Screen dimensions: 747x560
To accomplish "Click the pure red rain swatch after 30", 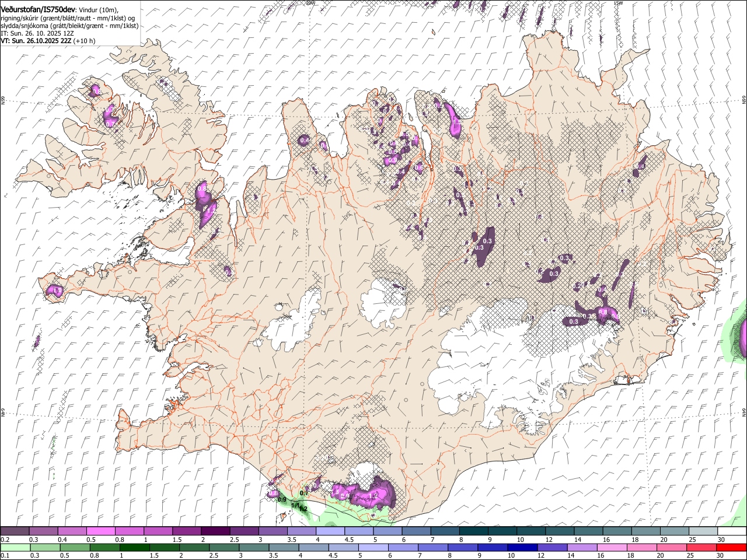I will 732,547.
